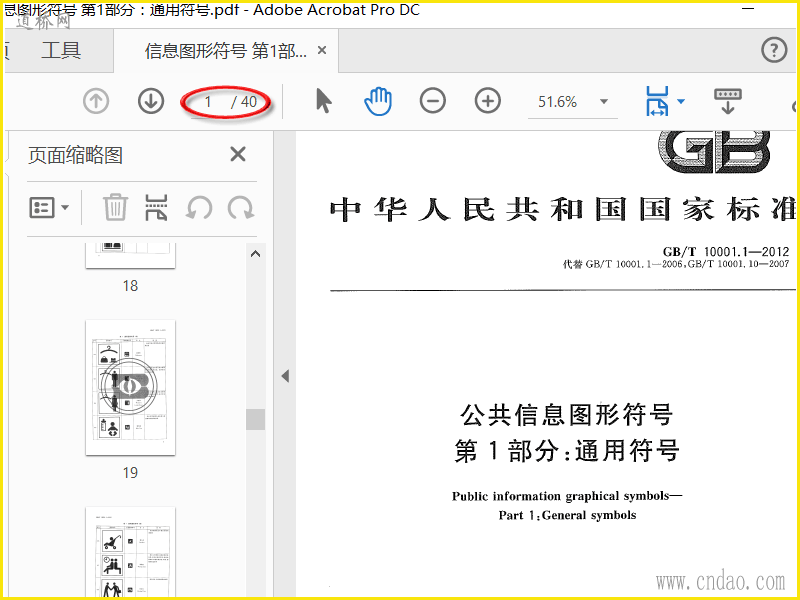Close the 页面缩略图 panel
Viewport: 800px width, 600px height.
(x=238, y=154)
